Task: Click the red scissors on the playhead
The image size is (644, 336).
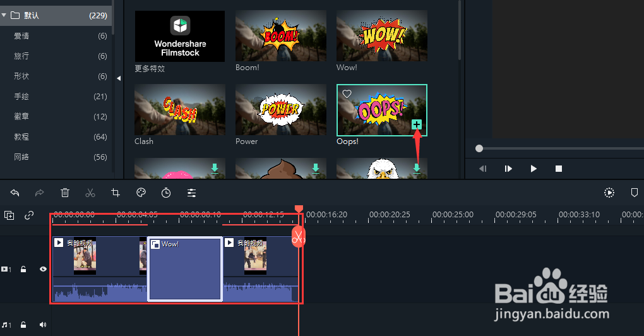Action: 299,237
